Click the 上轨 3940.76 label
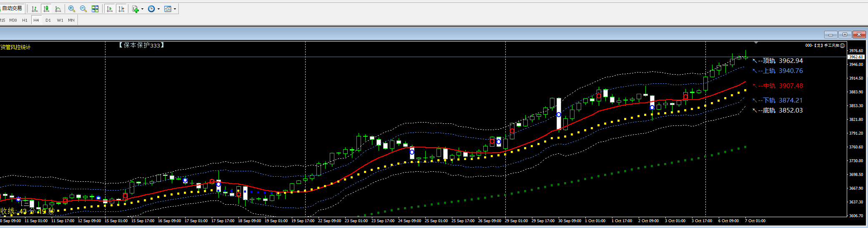The width and height of the screenshot is (868, 228). (778, 71)
